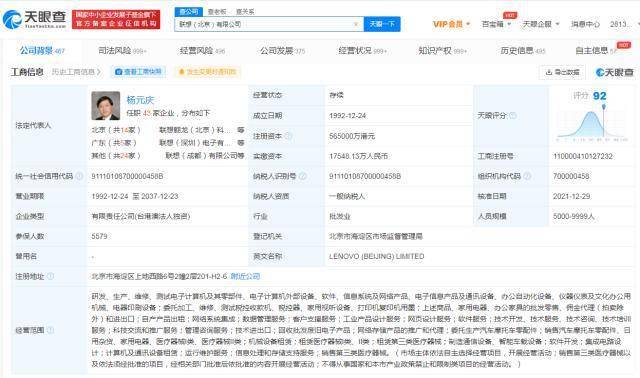Switch to the 经营状况 tab

click(362, 51)
